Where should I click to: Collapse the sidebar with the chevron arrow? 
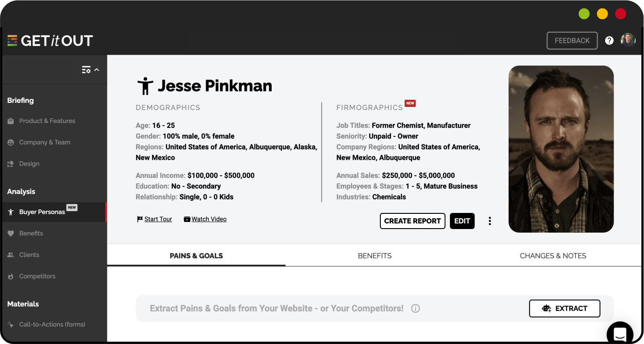coord(96,70)
